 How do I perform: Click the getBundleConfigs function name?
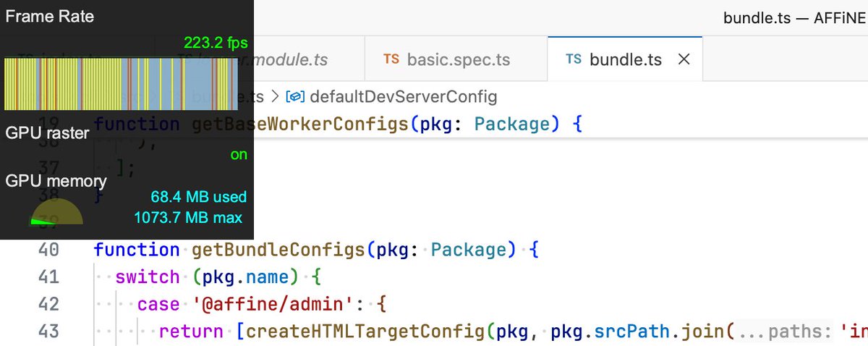pyautogui.click(x=278, y=250)
